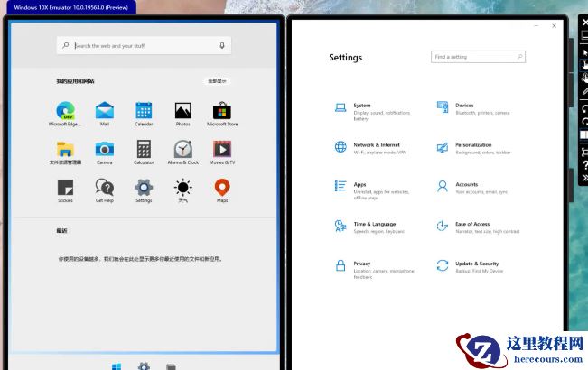This screenshot has width=588, height=370.
Task: Open the File Explorer folder icon
Action: click(65, 150)
